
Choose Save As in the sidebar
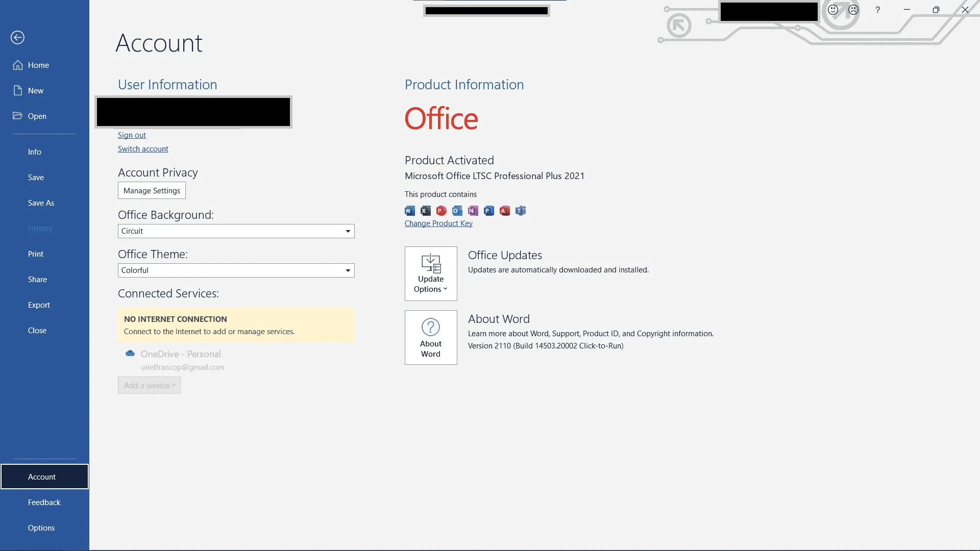pos(44,203)
